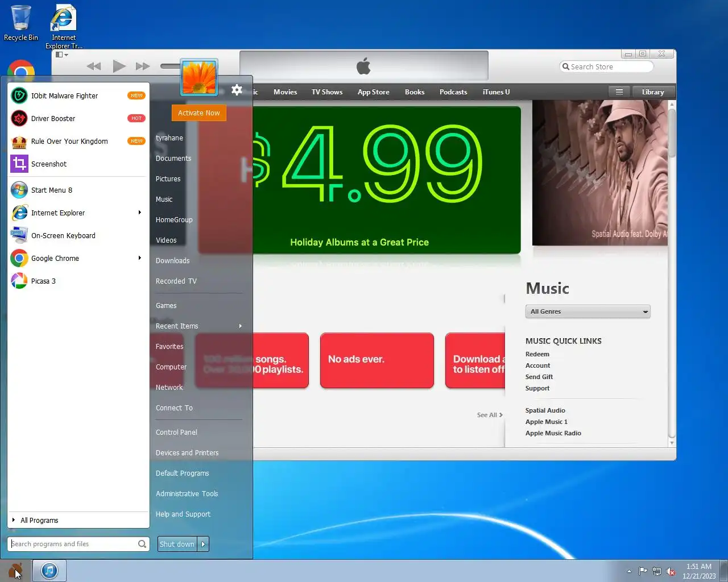Viewport: 728px width, 582px height.
Task: Open Help and Support
Action: 183,514
